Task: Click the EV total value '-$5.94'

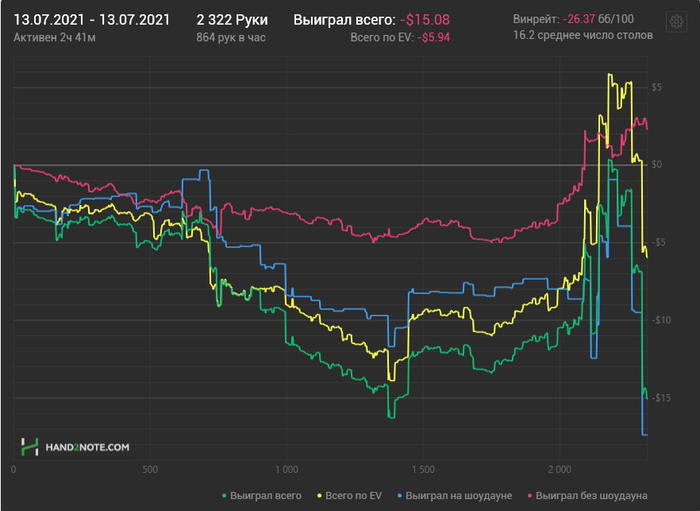Action: click(433, 37)
